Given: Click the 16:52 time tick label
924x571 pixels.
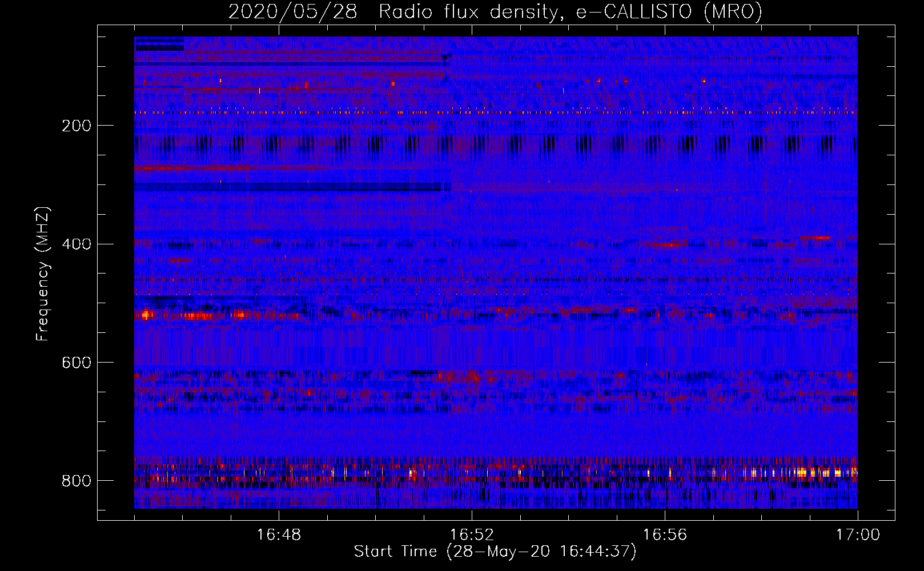Looking at the screenshot, I should click(472, 535).
